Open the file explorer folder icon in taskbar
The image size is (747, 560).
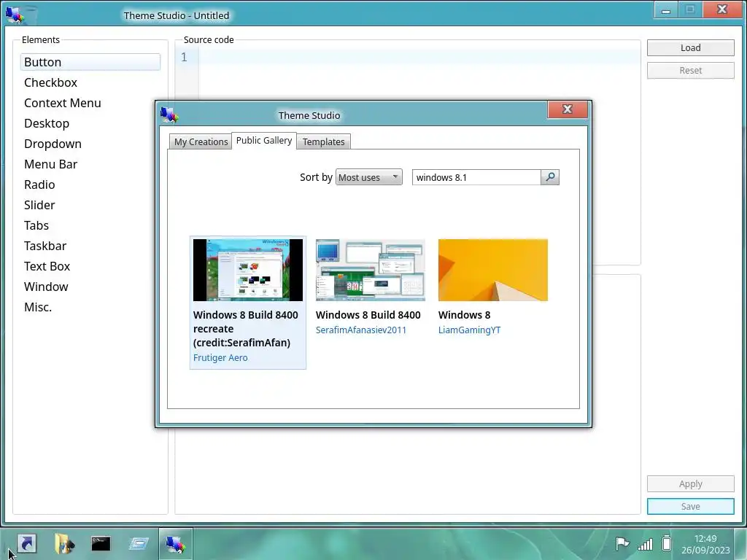point(64,543)
